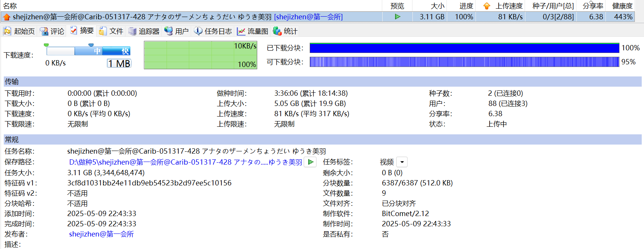Screen dimensions: 644x249
Task: Open the 用户 tab
Action: [176, 31]
